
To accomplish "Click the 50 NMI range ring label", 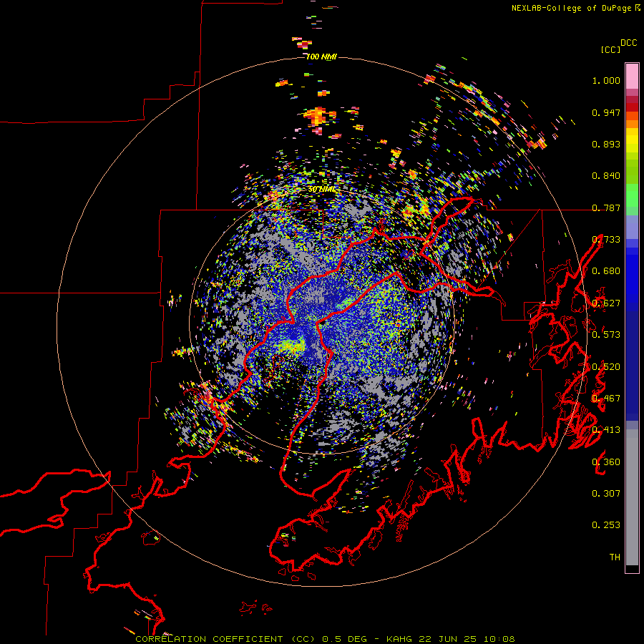I will (321, 190).
